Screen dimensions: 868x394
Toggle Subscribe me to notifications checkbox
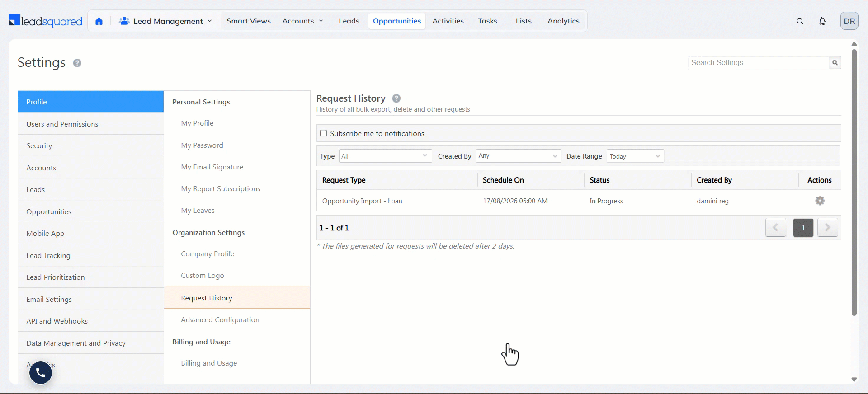[323, 133]
